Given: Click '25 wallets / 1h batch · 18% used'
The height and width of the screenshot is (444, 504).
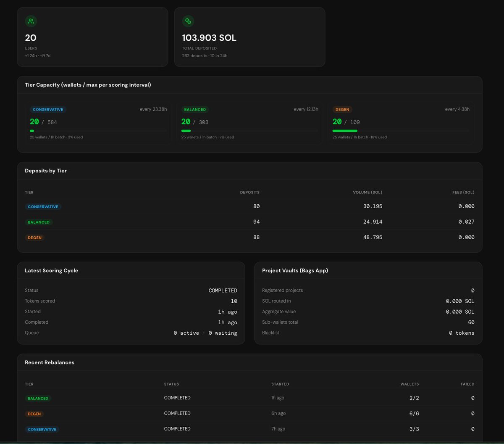Looking at the screenshot, I should [x=360, y=137].
